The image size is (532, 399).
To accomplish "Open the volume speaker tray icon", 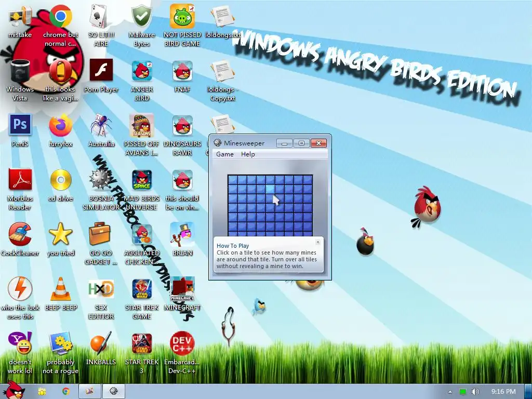I will (x=475, y=392).
